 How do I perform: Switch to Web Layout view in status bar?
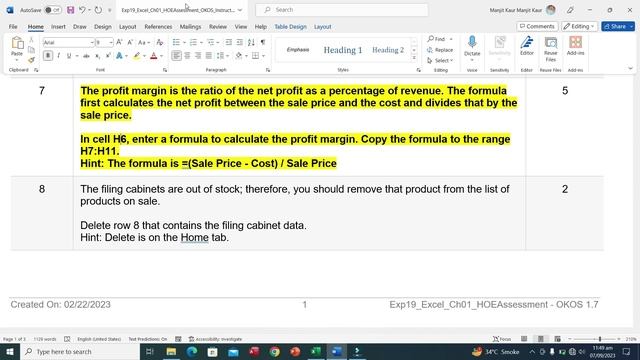[x=557, y=339]
